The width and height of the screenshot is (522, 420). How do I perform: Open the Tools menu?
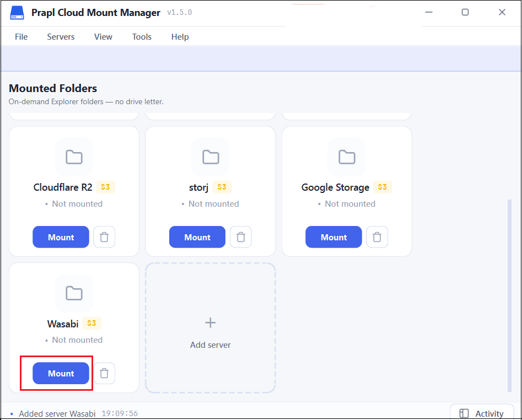[x=142, y=36]
